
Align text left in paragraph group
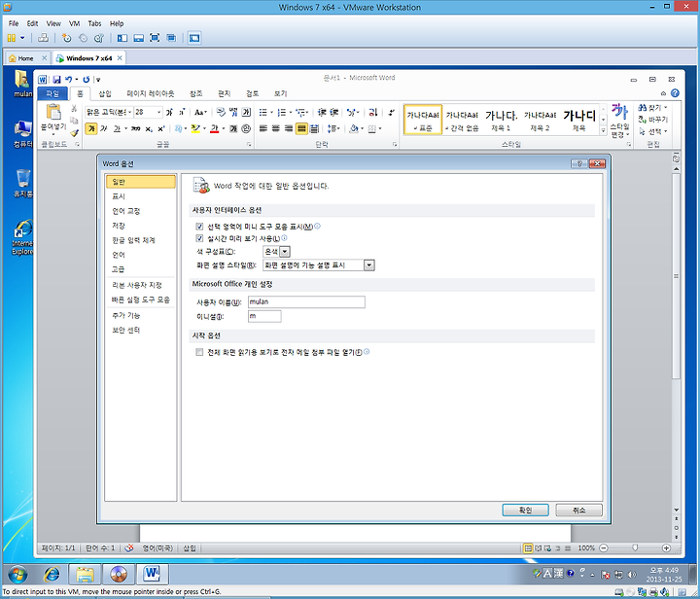[263, 129]
